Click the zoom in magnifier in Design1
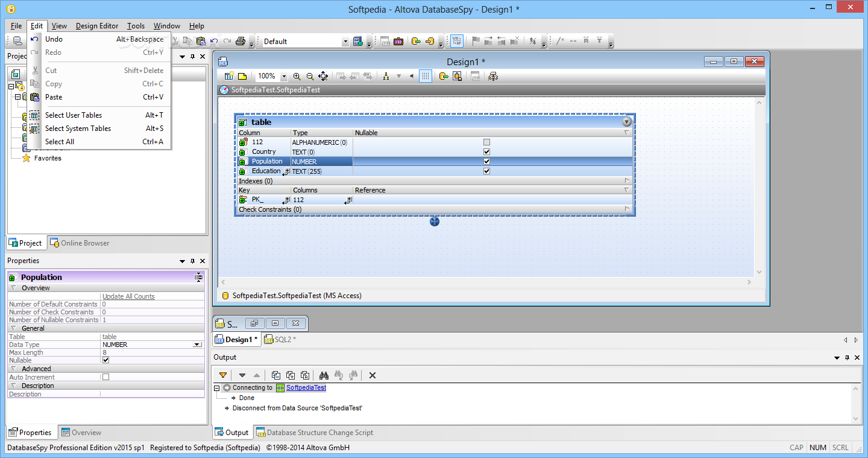This screenshot has height=458, width=868. 297,76
